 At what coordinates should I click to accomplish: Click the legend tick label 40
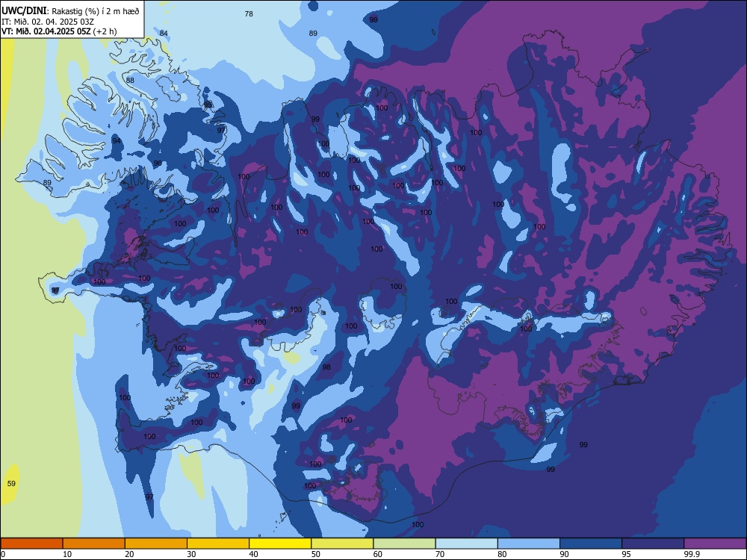click(x=254, y=554)
